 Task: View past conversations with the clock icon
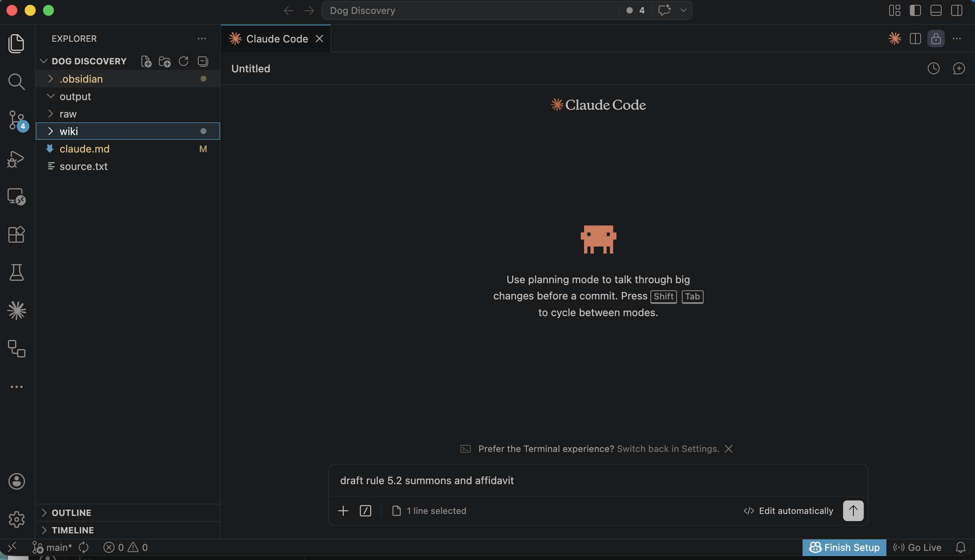pyautogui.click(x=934, y=68)
